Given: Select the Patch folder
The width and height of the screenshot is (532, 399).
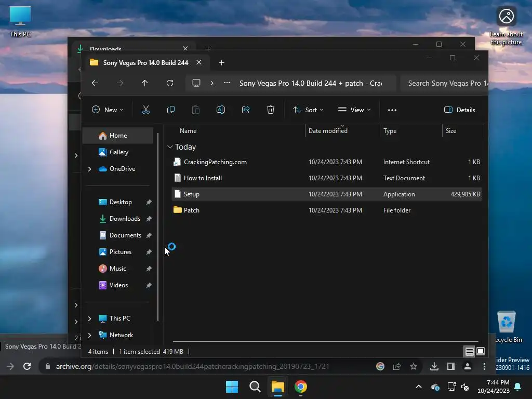Looking at the screenshot, I should pos(327,210).
